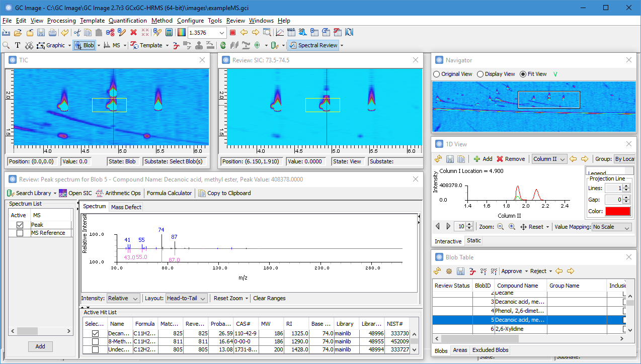Open the calculator icon in main toolbar

(169, 33)
